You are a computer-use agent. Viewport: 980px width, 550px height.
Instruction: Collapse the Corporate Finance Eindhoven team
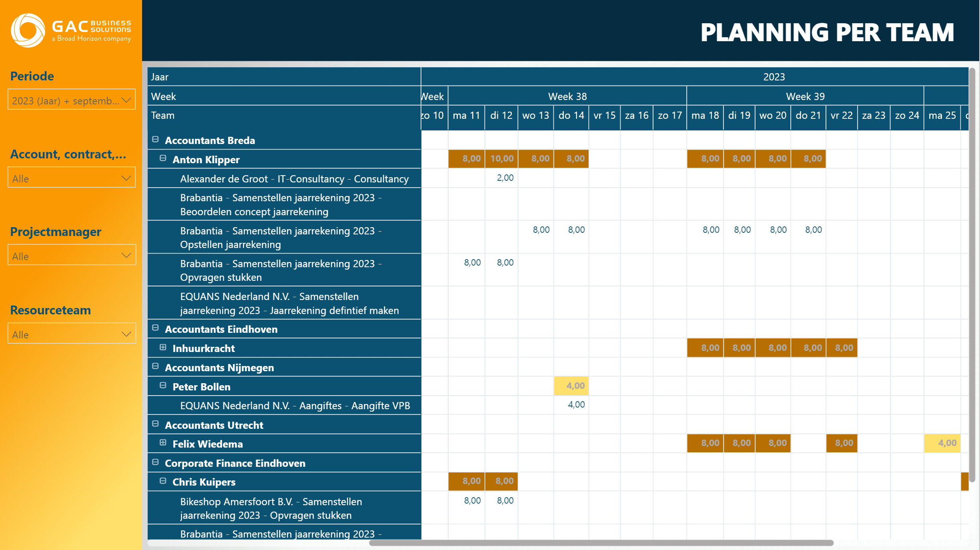(156, 462)
